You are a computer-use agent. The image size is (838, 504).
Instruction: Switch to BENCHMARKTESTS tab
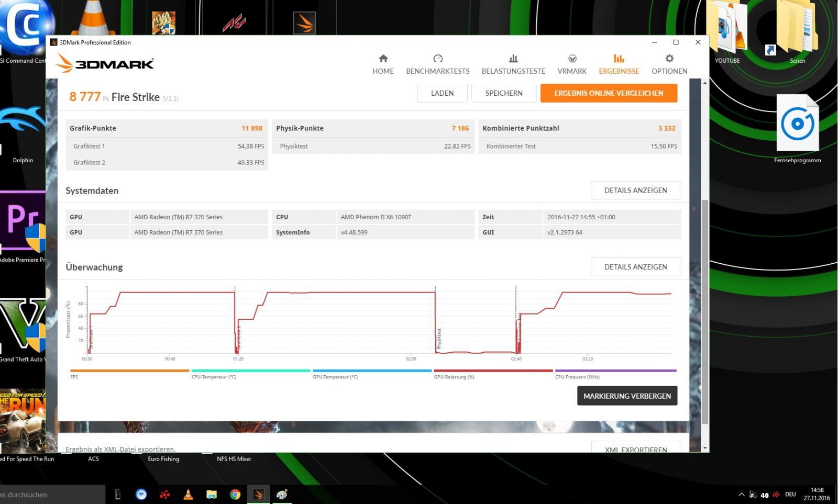(438, 64)
